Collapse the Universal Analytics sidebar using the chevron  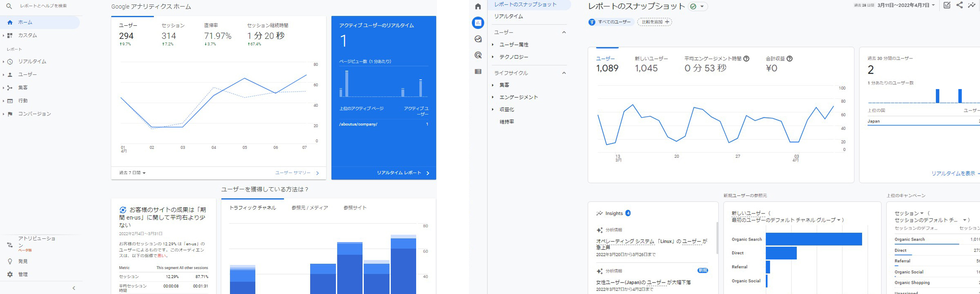pos(74,288)
